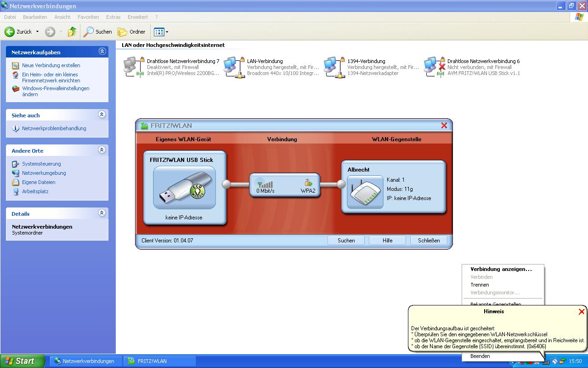Viewport: 588px width, 368px height.
Task: Click the Netzwerkproblembehandlung info icon
Action: (16, 128)
